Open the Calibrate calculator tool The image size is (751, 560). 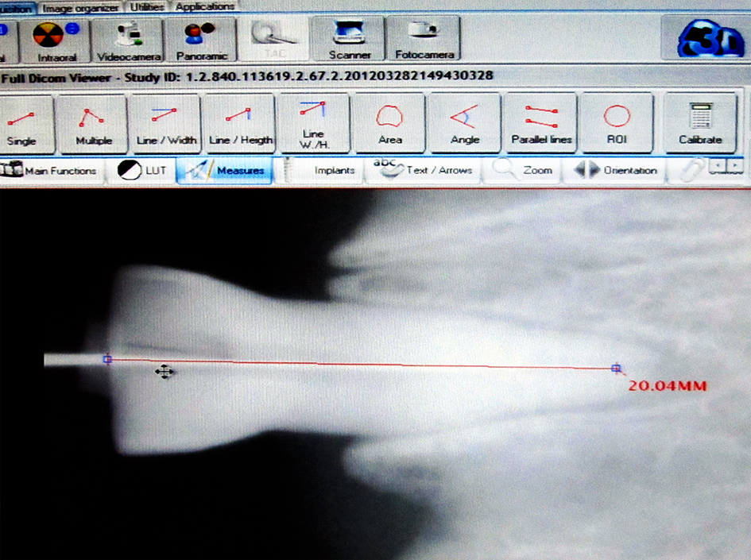click(700, 124)
